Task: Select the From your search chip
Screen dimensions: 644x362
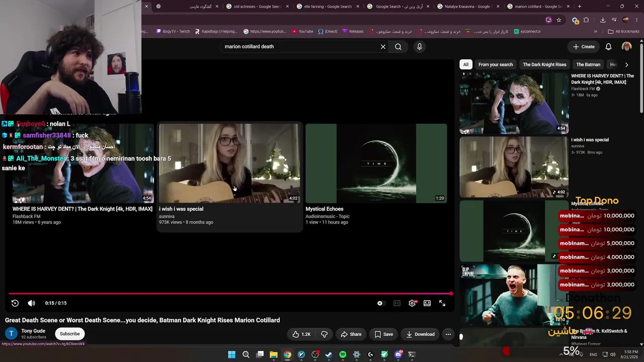Action: (496, 64)
